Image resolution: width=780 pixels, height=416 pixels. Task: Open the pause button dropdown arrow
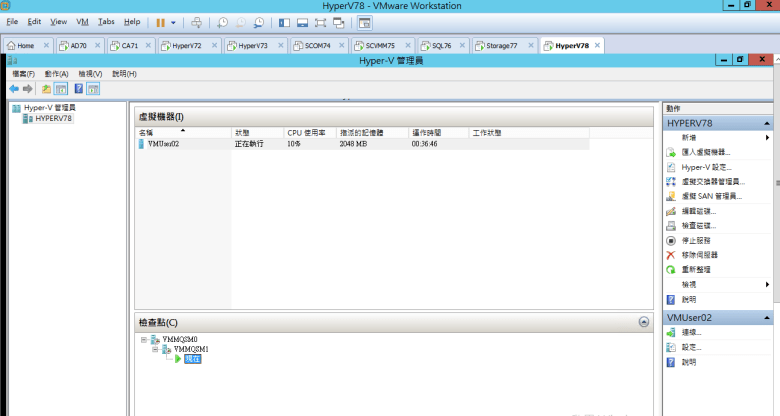tap(174, 22)
